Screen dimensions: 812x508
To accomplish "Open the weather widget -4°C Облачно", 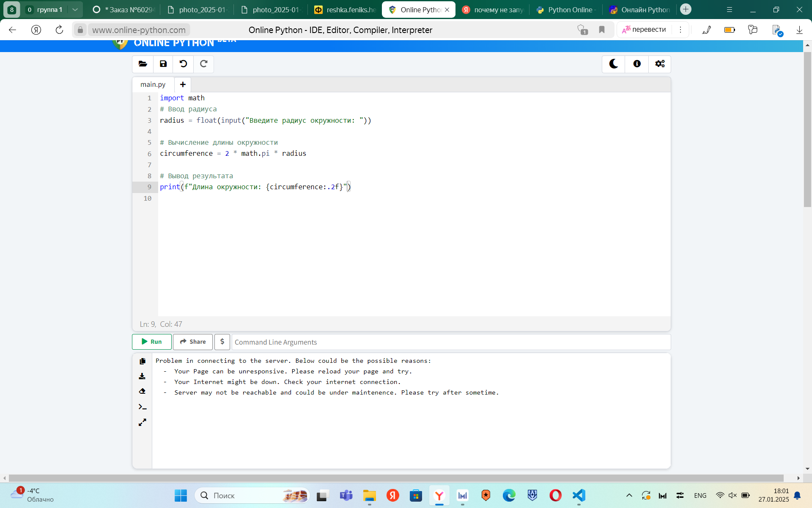I will (33, 495).
